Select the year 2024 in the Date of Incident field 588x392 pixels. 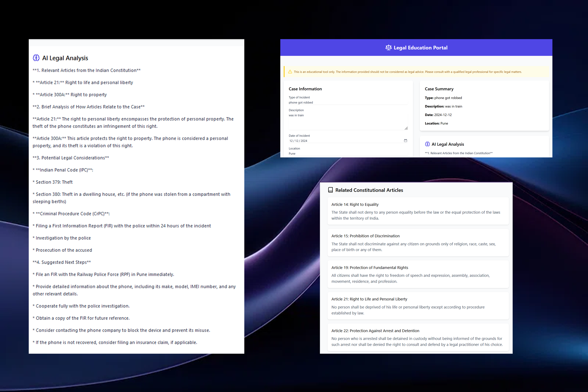click(x=304, y=141)
